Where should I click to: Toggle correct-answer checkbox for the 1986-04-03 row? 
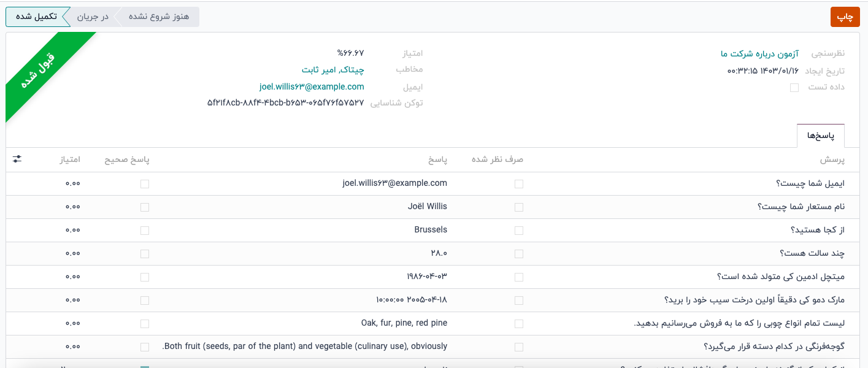(x=145, y=277)
